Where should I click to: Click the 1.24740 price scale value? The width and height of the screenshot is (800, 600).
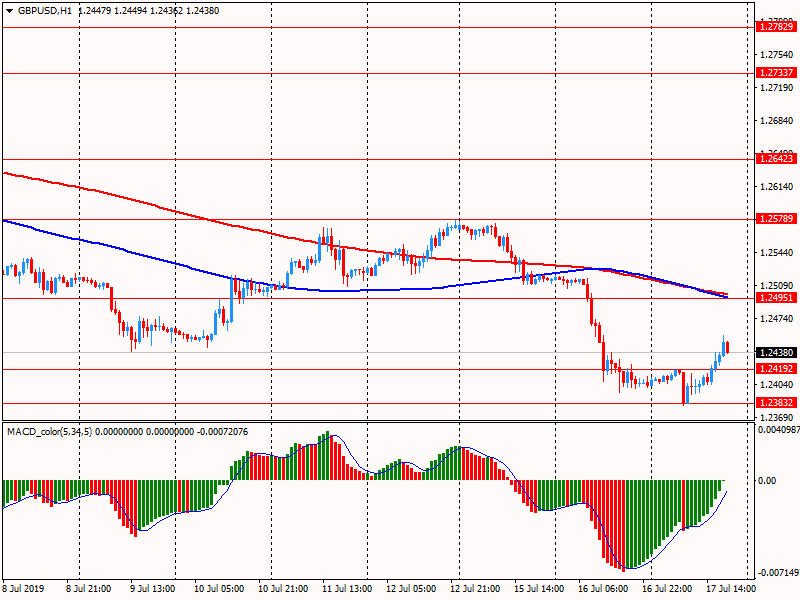(777, 319)
